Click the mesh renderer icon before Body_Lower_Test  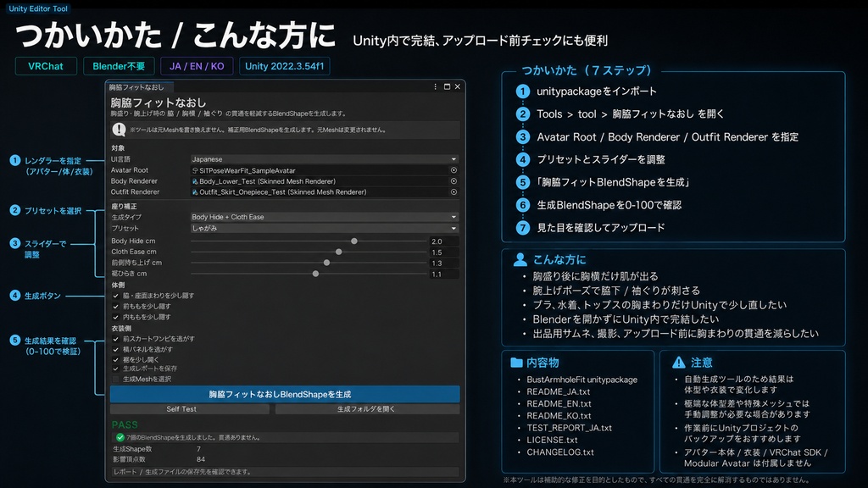195,181
